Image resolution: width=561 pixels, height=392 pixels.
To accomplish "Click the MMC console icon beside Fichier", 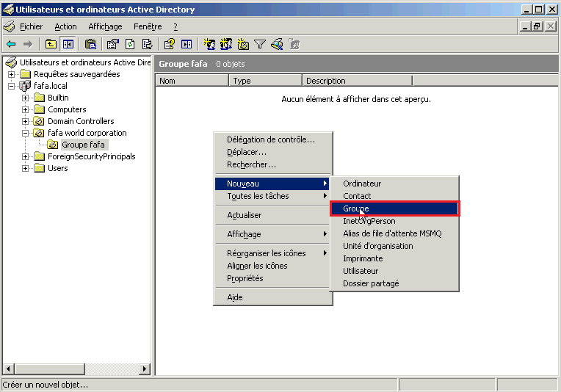I will [10, 26].
